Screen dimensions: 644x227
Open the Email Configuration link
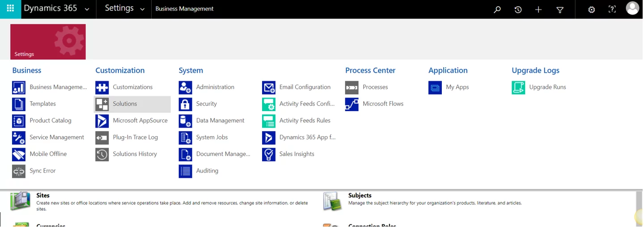305,87
